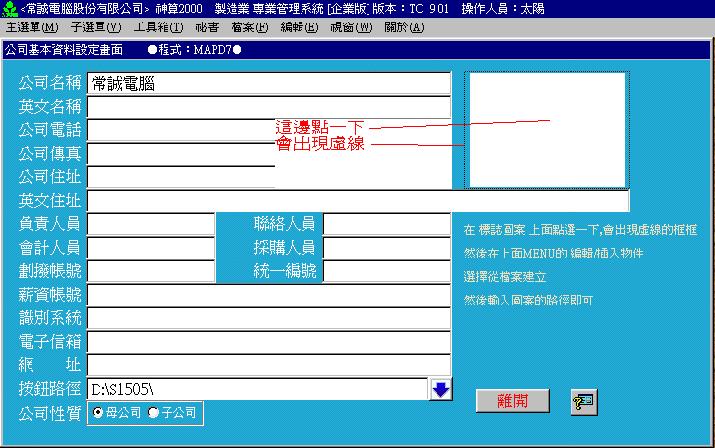
Task: Select the 子公司 radio button
Action: coord(153,412)
